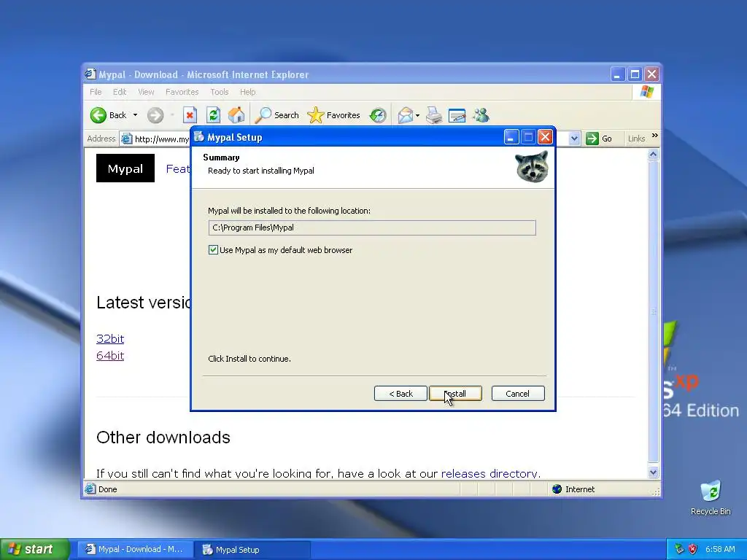Close the Mypal Setup dialog

545,137
